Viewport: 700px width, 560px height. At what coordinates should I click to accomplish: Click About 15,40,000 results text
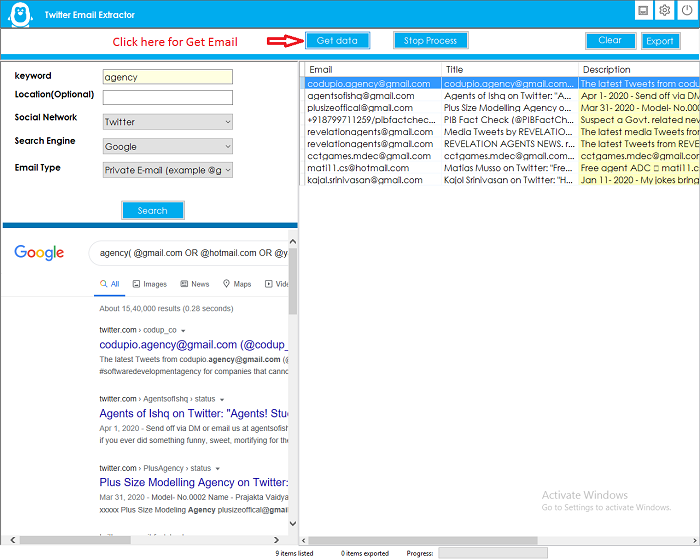point(166,309)
